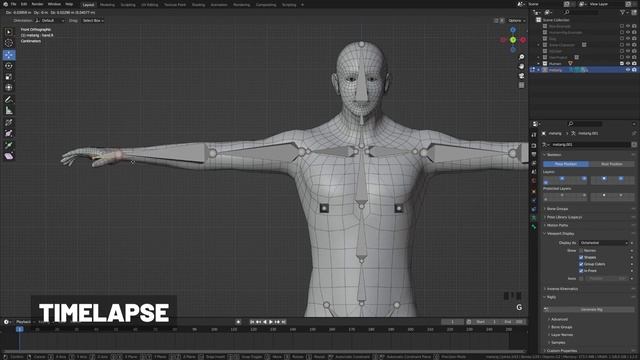Image resolution: width=640 pixels, height=360 pixels.
Task: Click the red X axis gizmo circle
Action: point(523,40)
